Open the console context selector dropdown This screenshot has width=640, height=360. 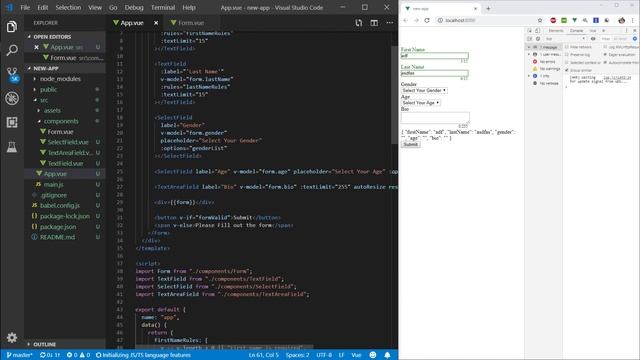[x=565, y=39]
